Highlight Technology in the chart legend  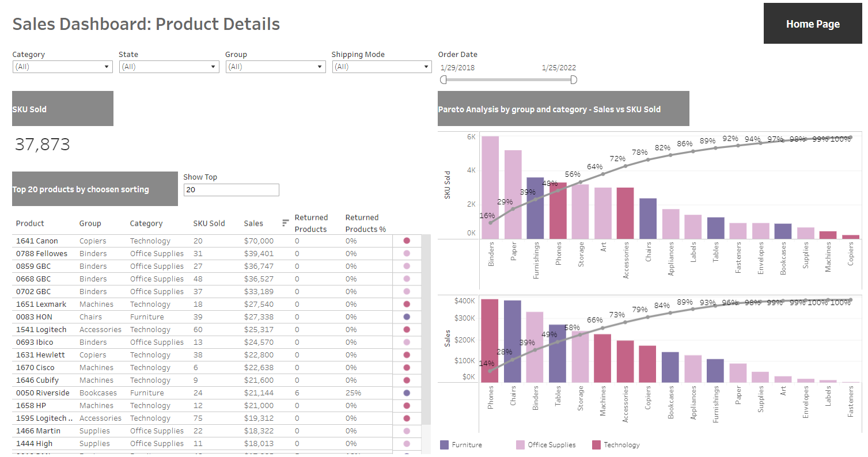click(x=596, y=445)
